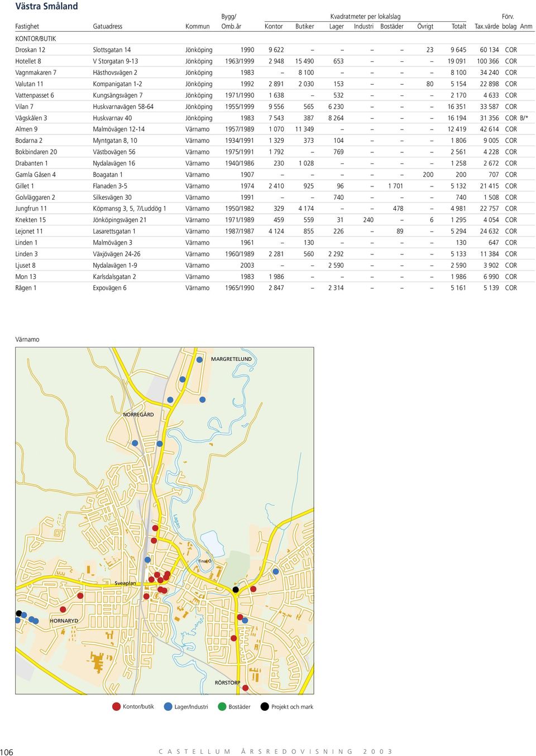Click tax value '42 614'
This screenshot has height=756, width=536.
tap(490, 129)
